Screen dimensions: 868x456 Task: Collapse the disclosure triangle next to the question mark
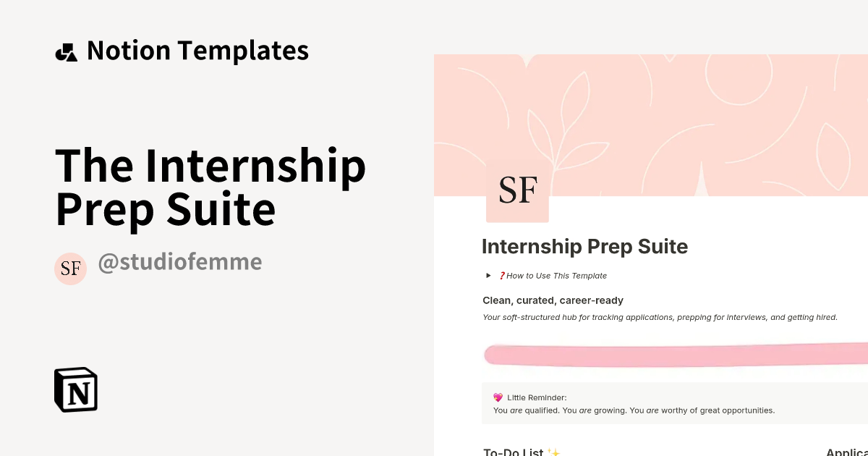click(x=488, y=275)
